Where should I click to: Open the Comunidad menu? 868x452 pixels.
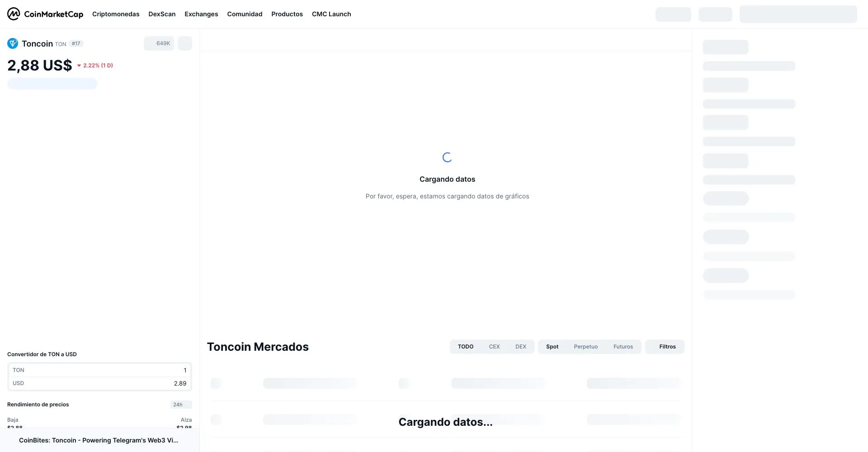[245, 14]
